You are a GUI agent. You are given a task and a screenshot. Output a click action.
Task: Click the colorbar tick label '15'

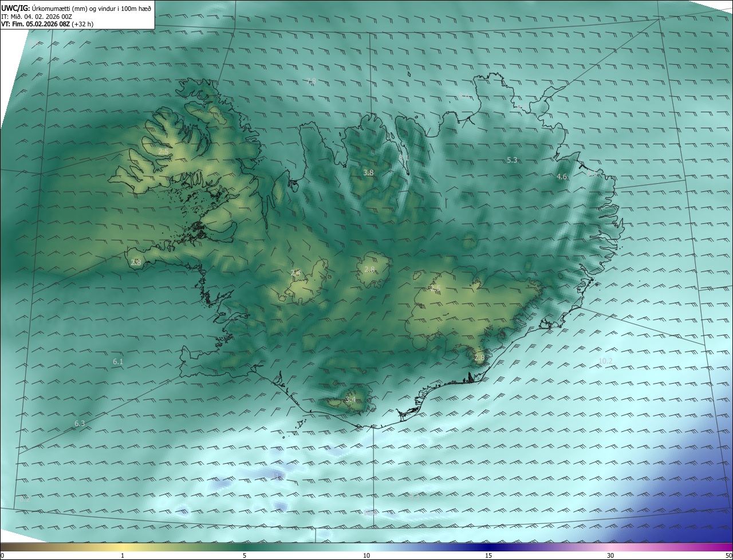coord(488,555)
